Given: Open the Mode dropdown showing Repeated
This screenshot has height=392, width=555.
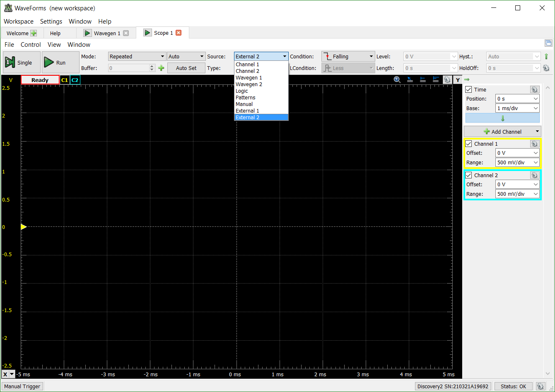Looking at the screenshot, I should pyautogui.click(x=137, y=56).
